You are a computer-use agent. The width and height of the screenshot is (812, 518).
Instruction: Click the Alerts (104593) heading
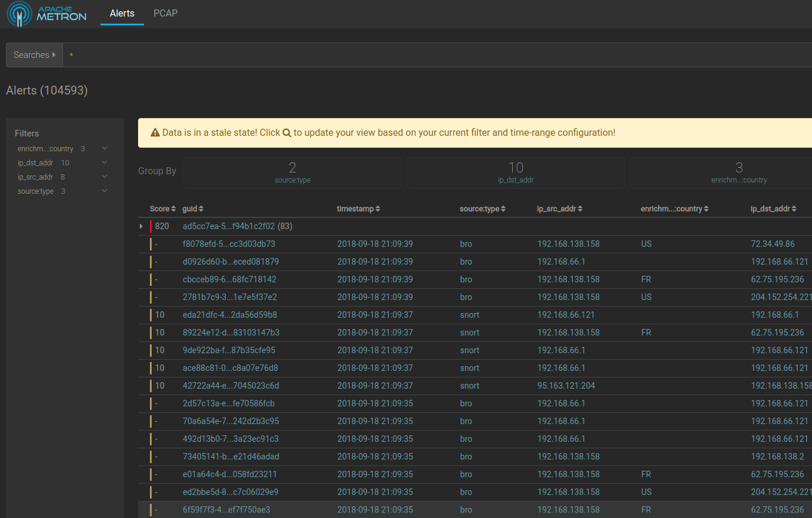click(47, 90)
